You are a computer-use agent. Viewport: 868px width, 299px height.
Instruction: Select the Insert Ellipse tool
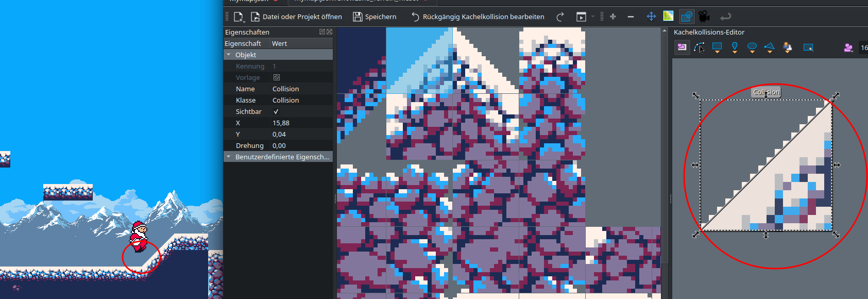(752, 47)
